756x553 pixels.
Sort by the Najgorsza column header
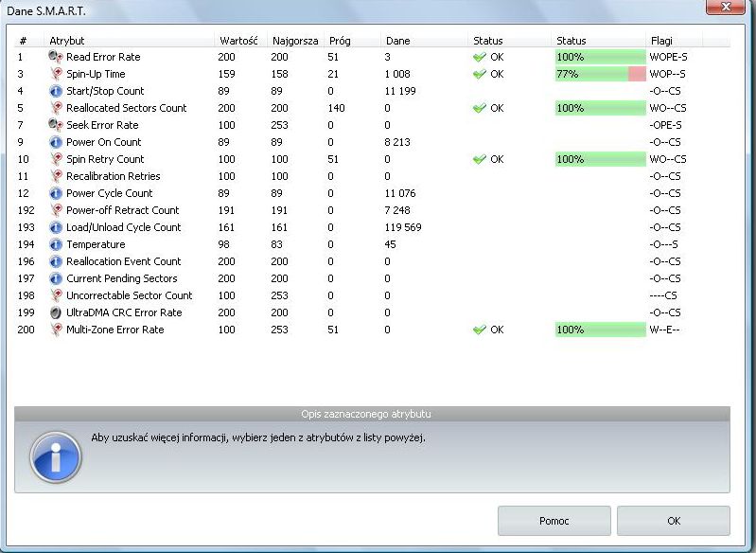[x=292, y=41]
